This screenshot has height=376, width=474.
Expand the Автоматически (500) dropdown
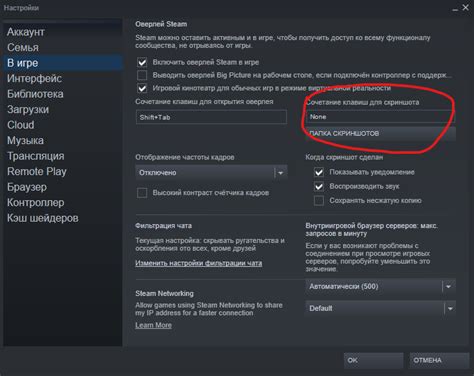pos(380,287)
